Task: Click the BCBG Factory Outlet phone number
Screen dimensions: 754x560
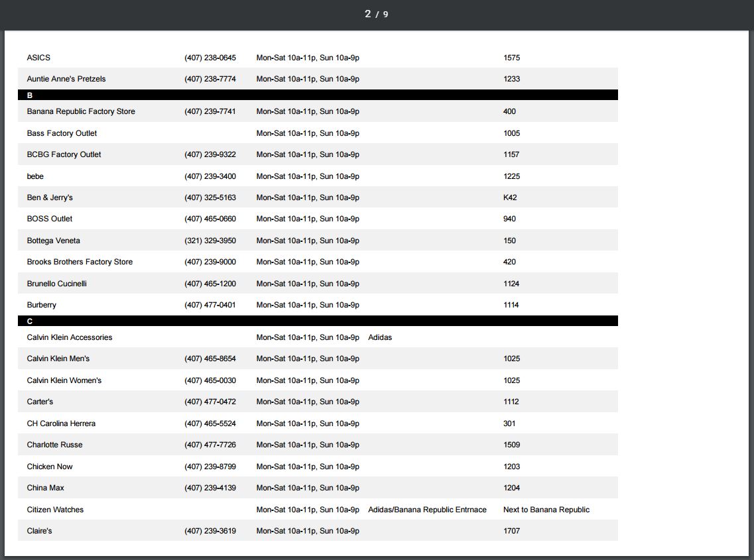Action: click(x=210, y=154)
